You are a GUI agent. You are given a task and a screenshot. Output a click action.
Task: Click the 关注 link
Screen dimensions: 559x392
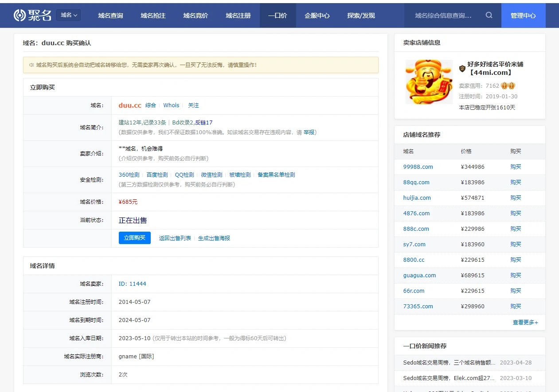click(193, 105)
